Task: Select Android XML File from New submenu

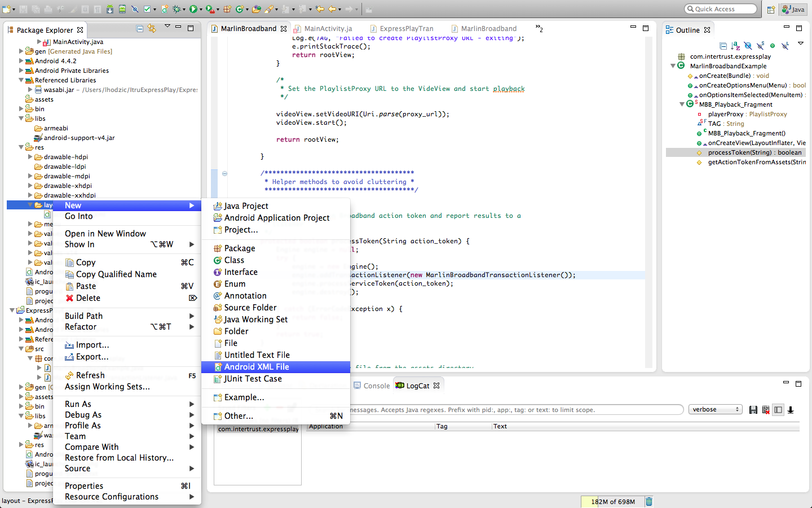Action: click(257, 367)
